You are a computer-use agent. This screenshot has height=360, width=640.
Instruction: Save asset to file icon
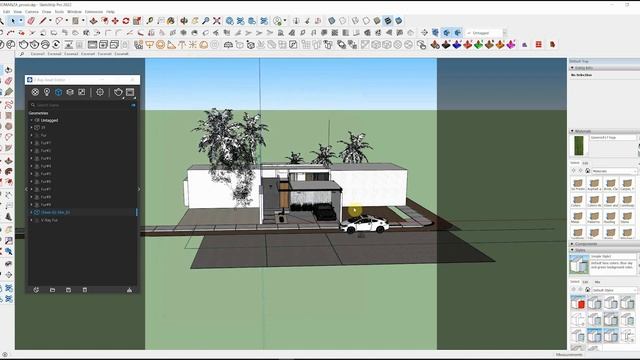pyautogui.click(x=68, y=290)
